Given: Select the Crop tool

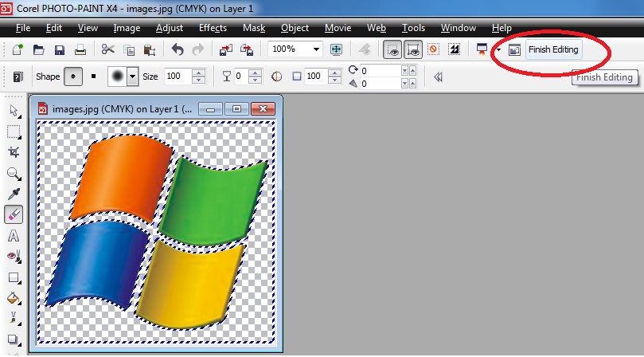Looking at the screenshot, I should click(14, 152).
